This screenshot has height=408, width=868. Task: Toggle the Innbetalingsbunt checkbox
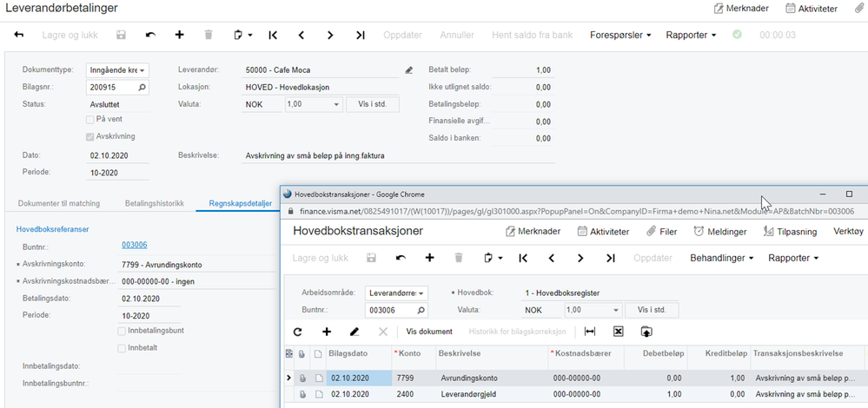pyautogui.click(x=122, y=331)
